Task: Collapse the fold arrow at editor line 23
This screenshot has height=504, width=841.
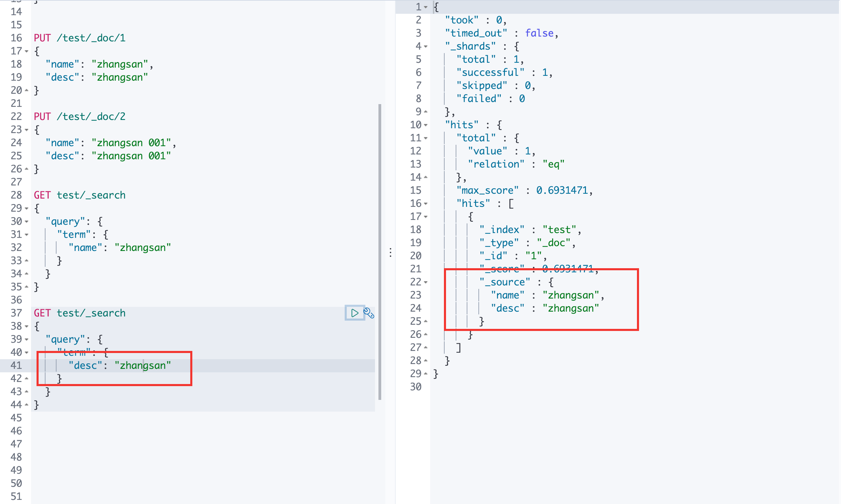Action: (x=27, y=130)
